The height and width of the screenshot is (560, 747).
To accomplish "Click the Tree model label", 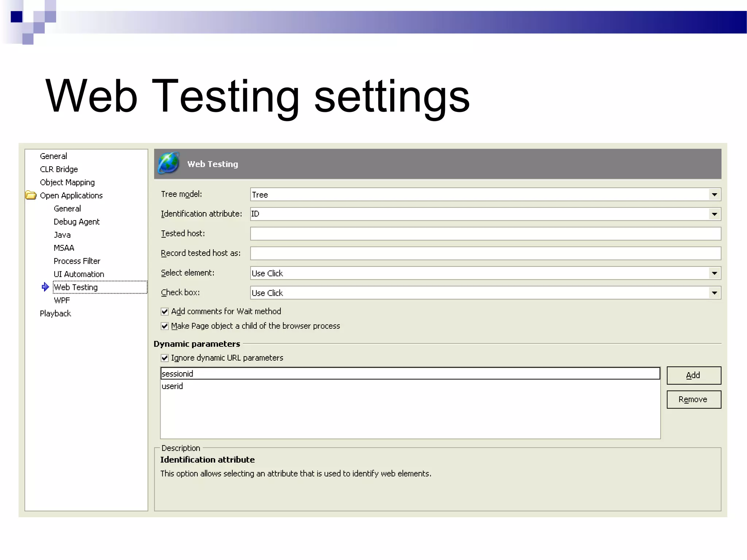I will point(182,194).
